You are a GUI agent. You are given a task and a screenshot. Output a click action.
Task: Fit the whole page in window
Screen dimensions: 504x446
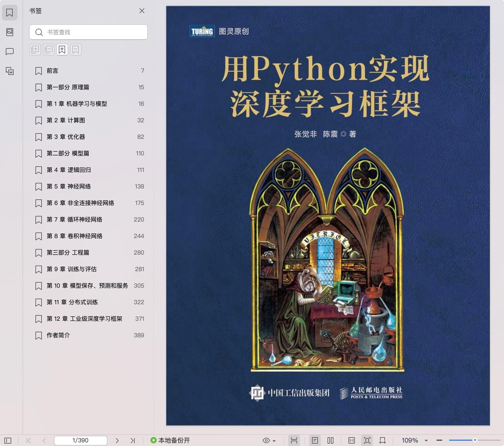pos(367,441)
